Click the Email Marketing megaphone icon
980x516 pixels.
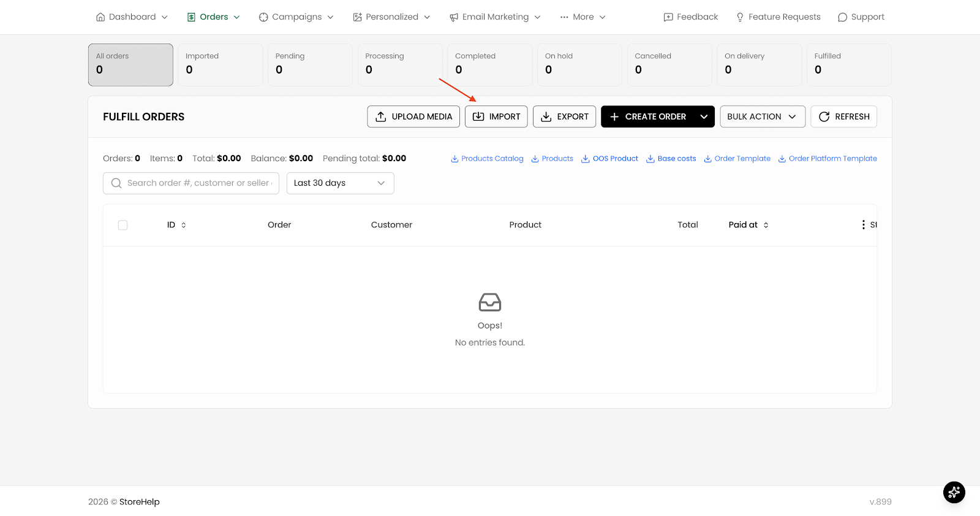(x=454, y=17)
